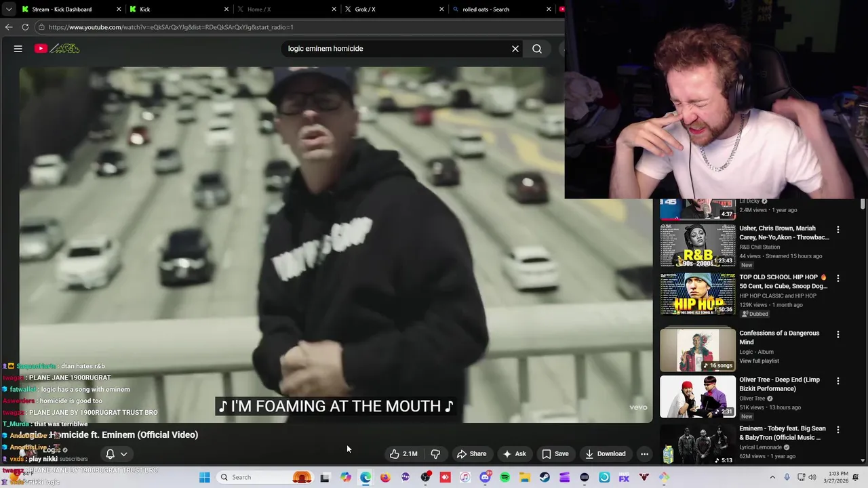The image size is (868, 488).
Task: Open the YouTube guide hamburger menu
Action: [18, 49]
